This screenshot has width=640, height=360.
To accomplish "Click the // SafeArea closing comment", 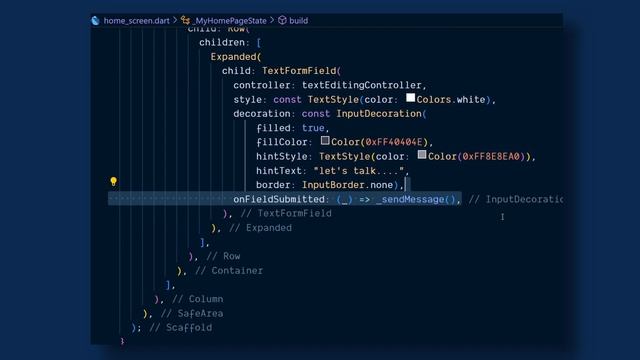I will 192,313.
